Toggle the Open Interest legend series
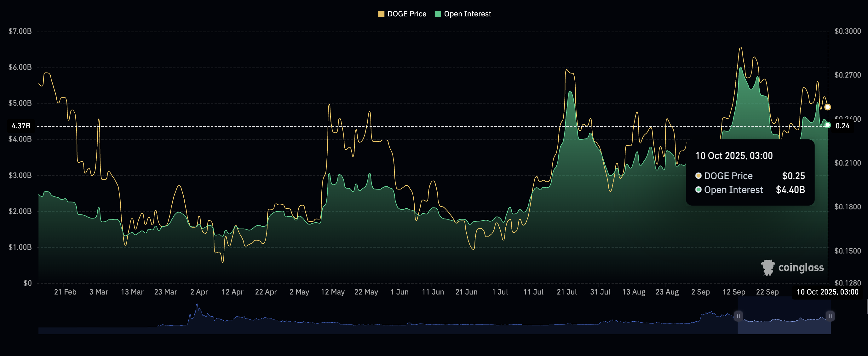This screenshot has width=868, height=356. (467, 14)
